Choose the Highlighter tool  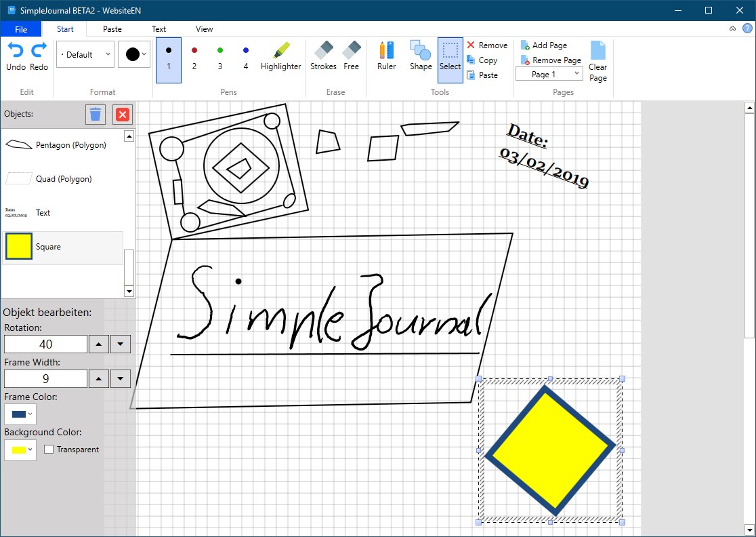pyautogui.click(x=280, y=57)
